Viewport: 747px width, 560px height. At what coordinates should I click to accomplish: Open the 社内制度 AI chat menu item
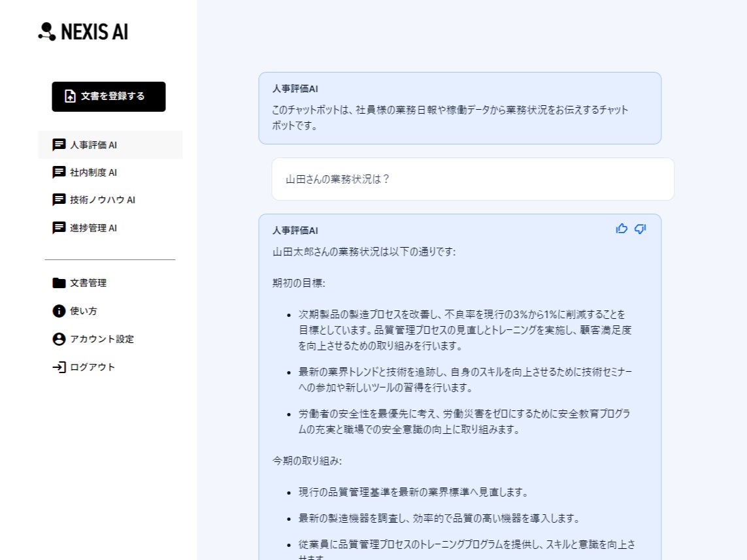pyautogui.click(x=110, y=173)
